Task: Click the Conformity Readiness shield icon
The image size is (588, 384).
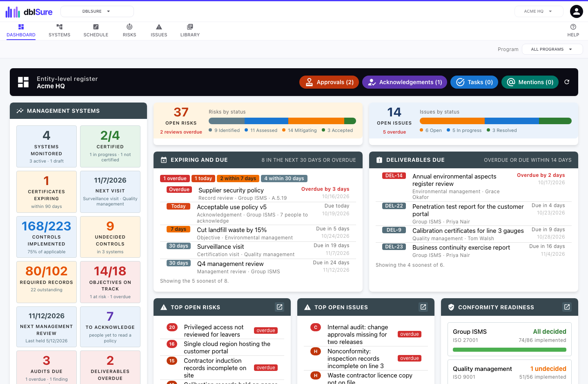Action: pos(451,307)
